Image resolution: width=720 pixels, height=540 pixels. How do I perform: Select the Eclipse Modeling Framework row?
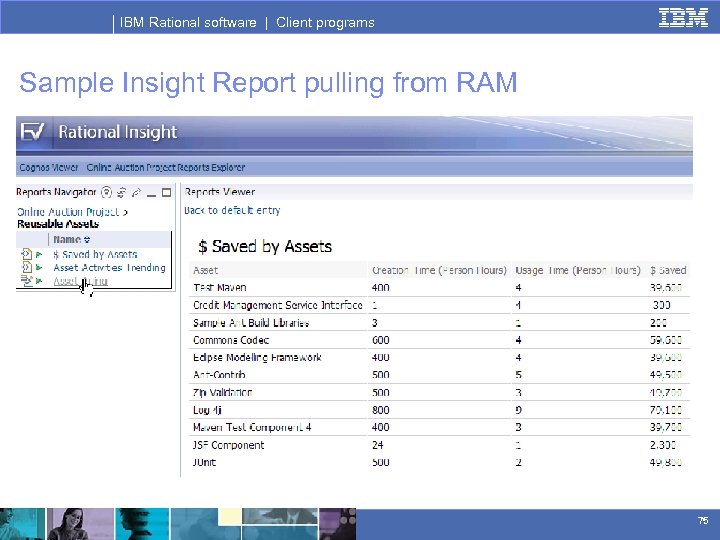439,357
